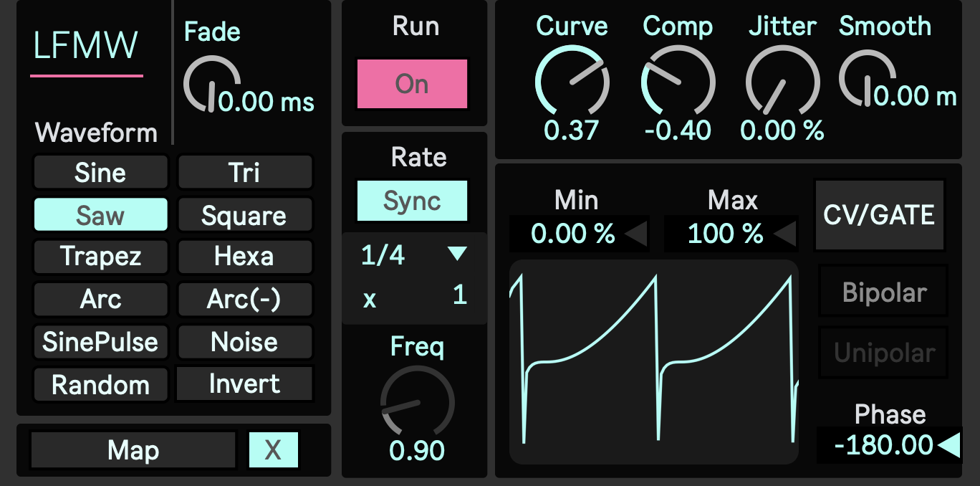Enable the Invert waveform option
Viewport: 980px width, 486px height.
coord(245,384)
